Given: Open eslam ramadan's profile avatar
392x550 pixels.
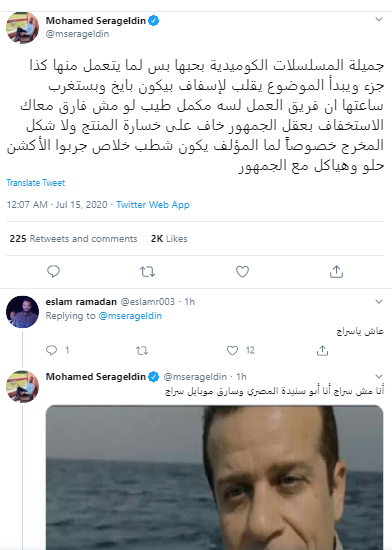Looking at the screenshot, I should click(x=22, y=312).
